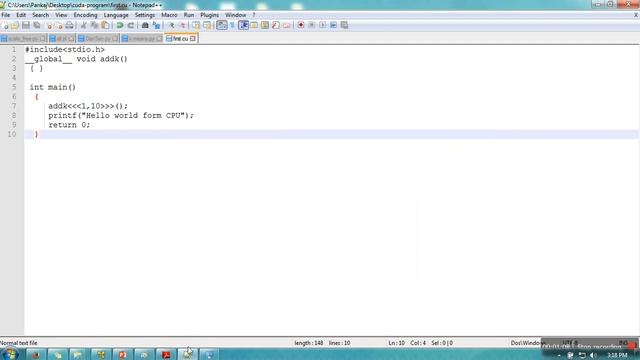640x360 pixels.
Task: Click the 'int main()' code line
Action: coord(53,87)
